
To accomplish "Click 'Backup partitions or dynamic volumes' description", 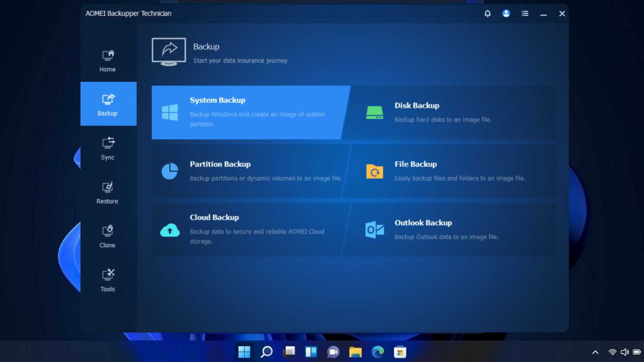I will tap(266, 178).
